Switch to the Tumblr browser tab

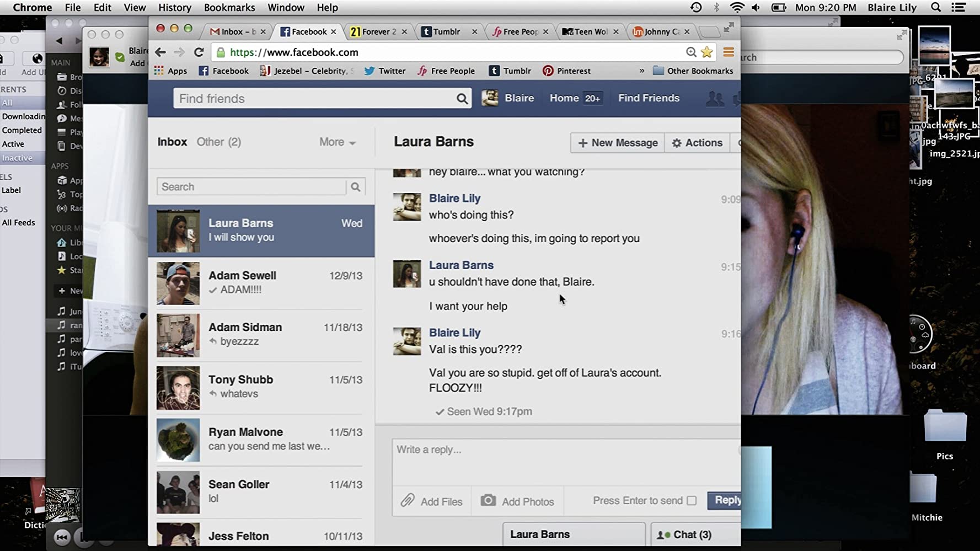point(446,31)
